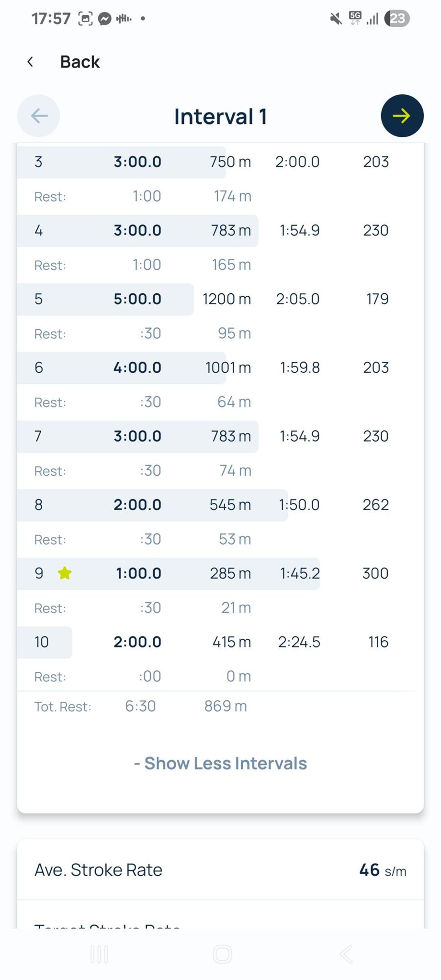Tap the Back label text
Image resolution: width=441 pixels, height=980 pixels.
[x=80, y=62]
